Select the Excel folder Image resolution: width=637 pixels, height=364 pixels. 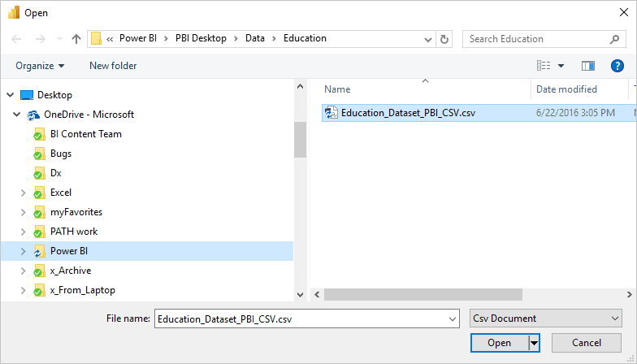(x=61, y=193)
